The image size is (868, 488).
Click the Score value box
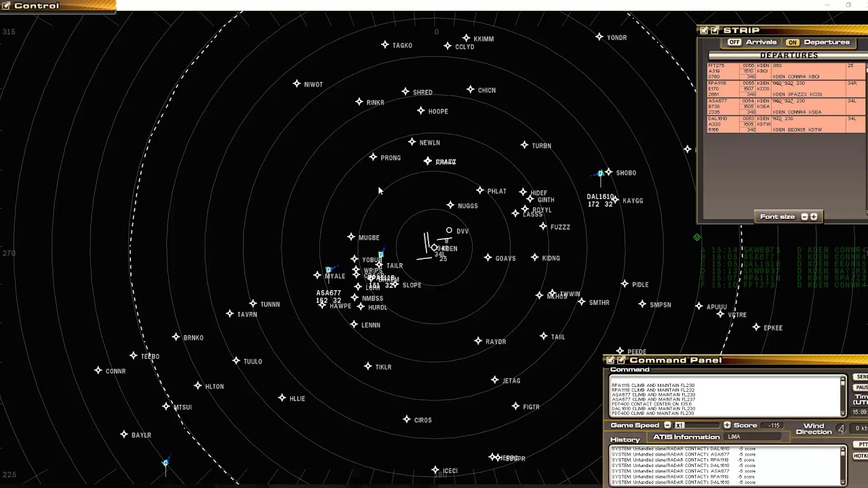click(x=774, y=425)
